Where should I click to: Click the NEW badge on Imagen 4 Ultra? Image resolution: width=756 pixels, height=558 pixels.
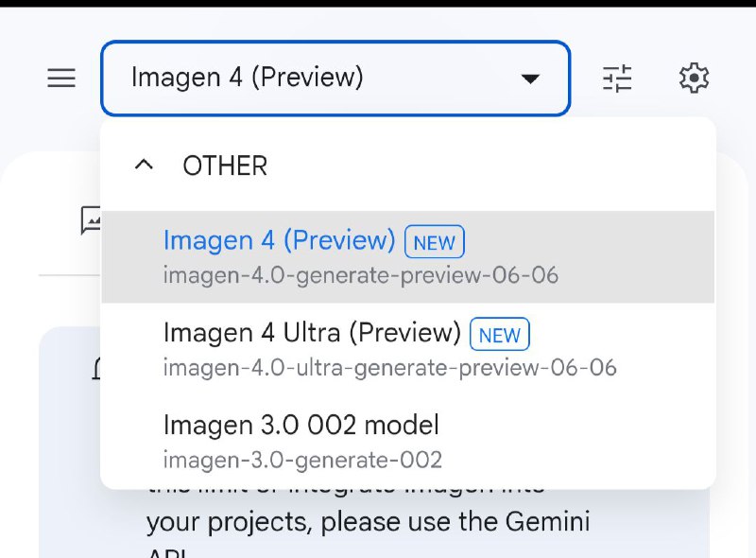[499, 335]
